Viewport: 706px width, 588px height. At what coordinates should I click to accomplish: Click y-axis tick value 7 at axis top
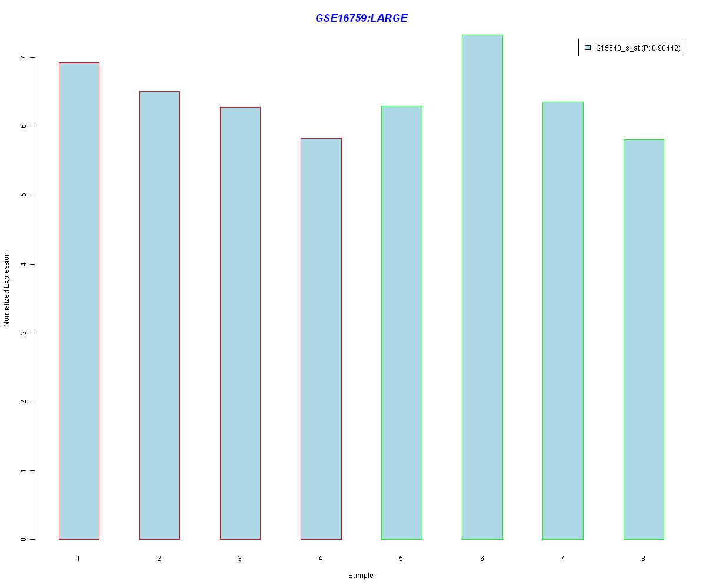pyautogui.click(x=23, y=58)
